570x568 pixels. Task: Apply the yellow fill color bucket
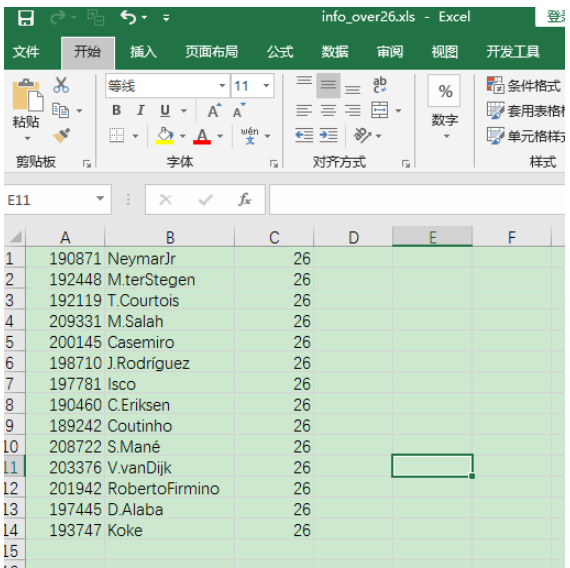pos(165,136)
